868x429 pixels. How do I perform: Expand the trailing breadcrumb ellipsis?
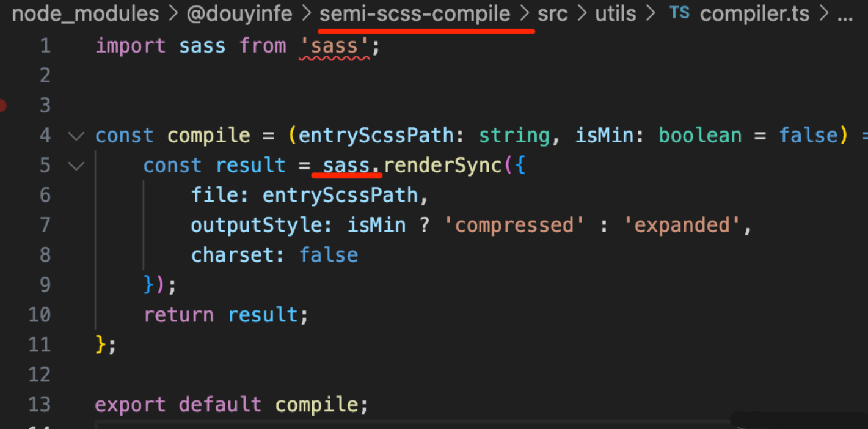click(845, 13)
